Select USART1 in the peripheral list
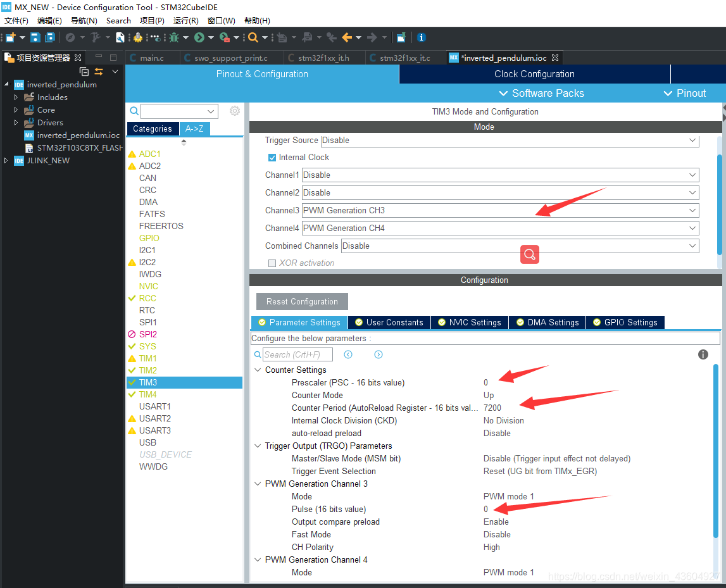This screenshot has width=726, height=588. pyautogui.click(x=154, y=406)
